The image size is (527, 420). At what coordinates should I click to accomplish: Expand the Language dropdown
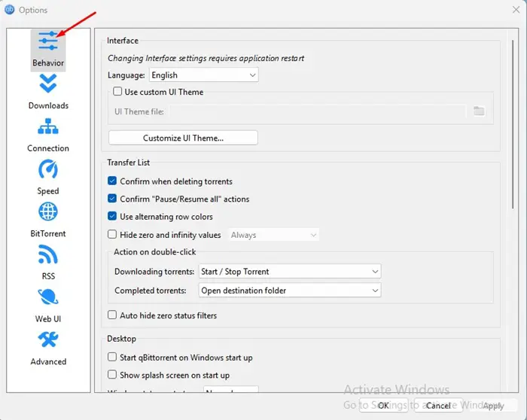[x=204, y=75]
